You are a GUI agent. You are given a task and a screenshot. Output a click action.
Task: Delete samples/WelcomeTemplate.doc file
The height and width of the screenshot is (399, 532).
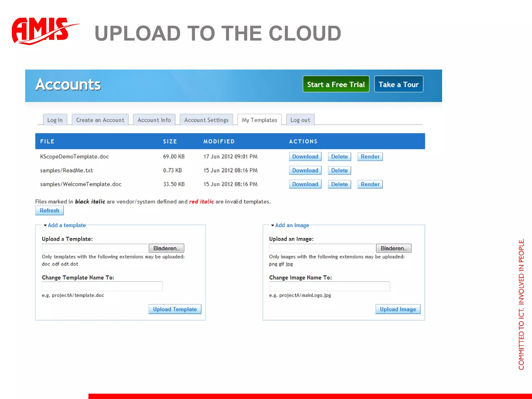click(x=340, y=184)
